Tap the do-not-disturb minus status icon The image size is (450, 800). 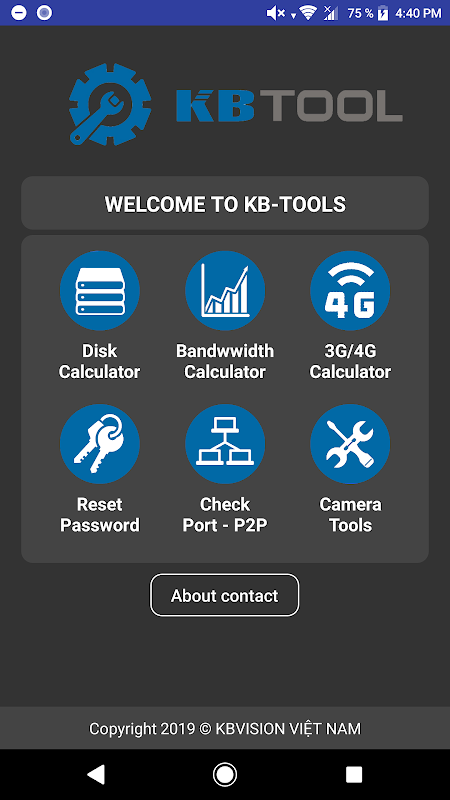click(18, 13)
